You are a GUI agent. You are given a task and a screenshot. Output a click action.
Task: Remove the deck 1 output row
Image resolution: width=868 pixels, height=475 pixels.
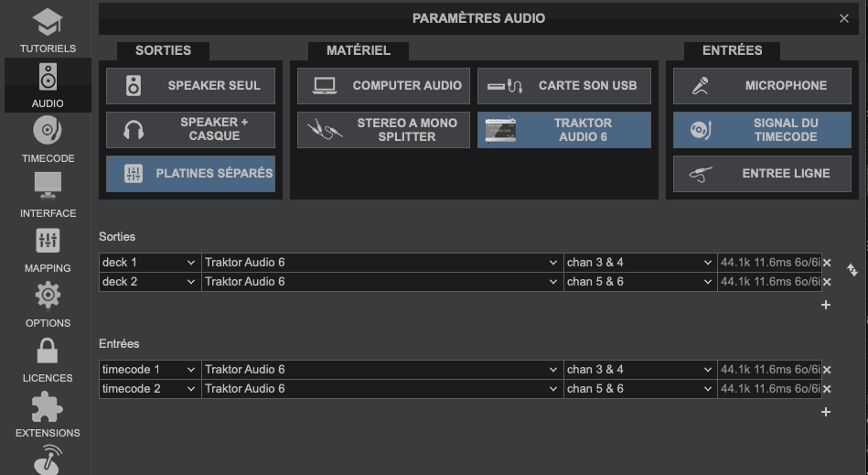coord(827,263)
